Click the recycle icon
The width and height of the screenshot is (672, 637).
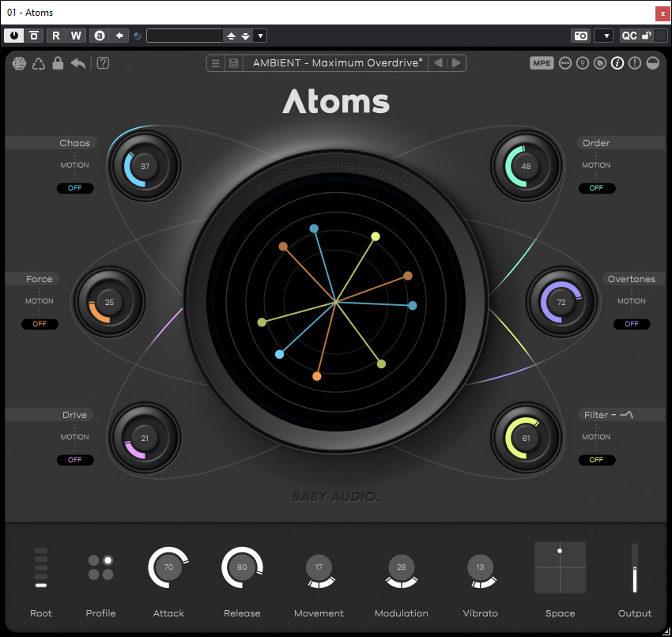(39, 64)
